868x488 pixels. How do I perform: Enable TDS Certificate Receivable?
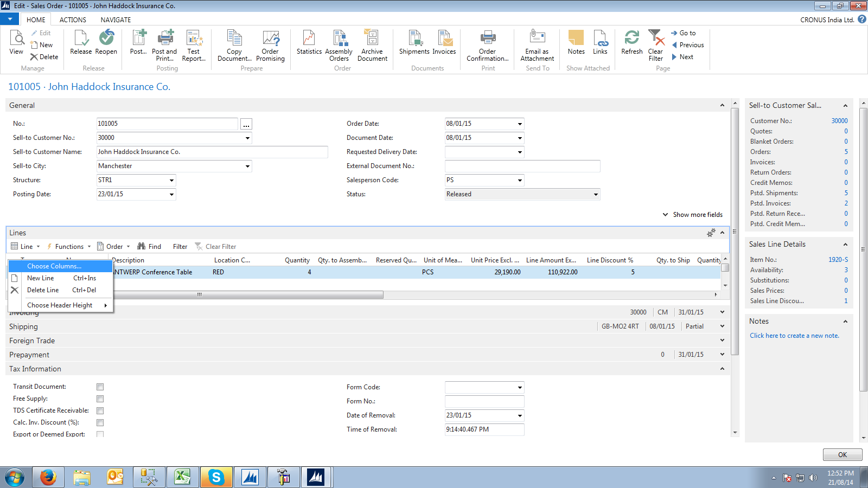pos(100,410)
